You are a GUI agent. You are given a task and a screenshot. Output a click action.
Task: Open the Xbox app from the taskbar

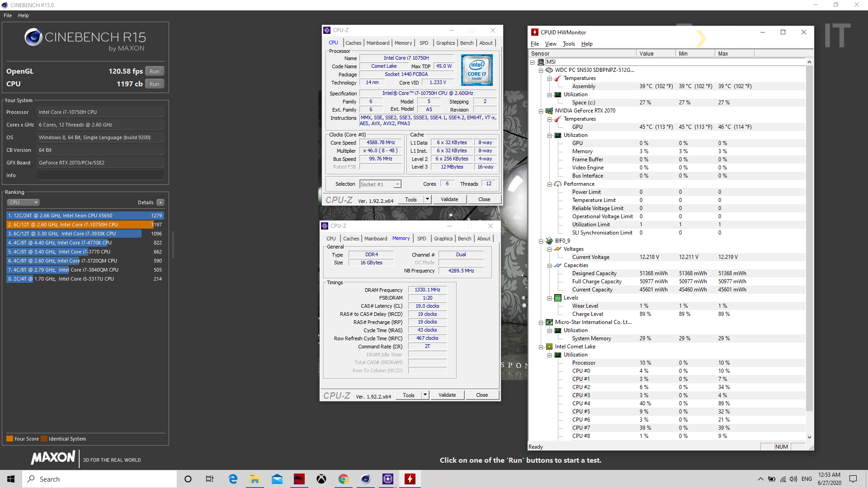[x=321, y=479]
